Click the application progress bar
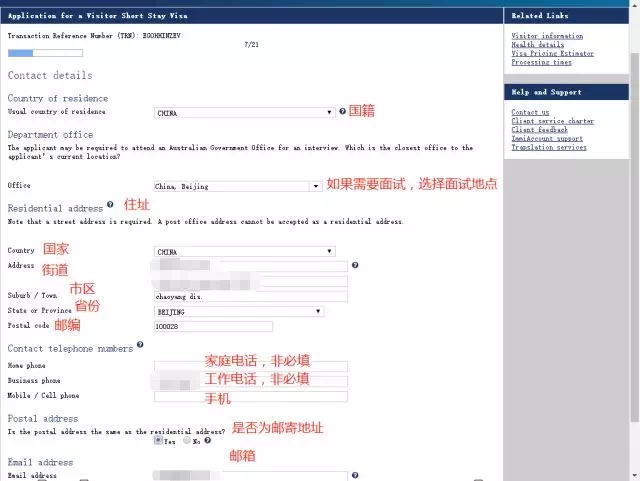The width and height of the screenshot is (640, 481). click(33, 52)
